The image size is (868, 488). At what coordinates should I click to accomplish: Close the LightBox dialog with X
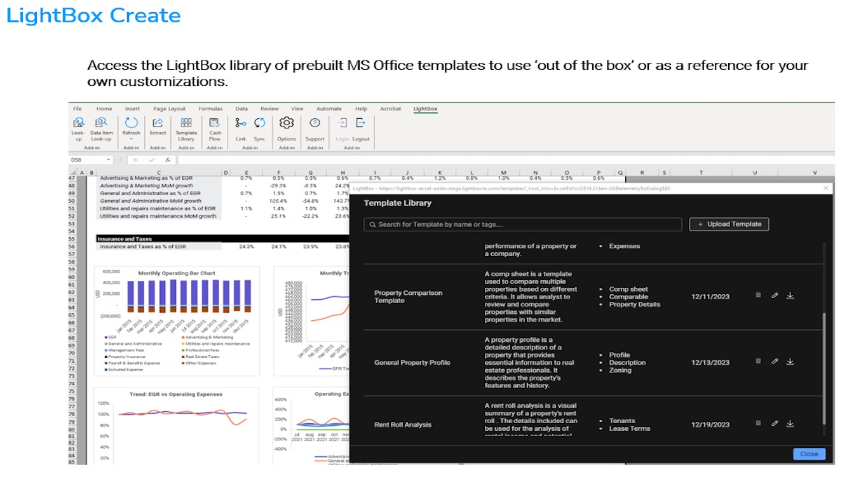coord(825,188)
